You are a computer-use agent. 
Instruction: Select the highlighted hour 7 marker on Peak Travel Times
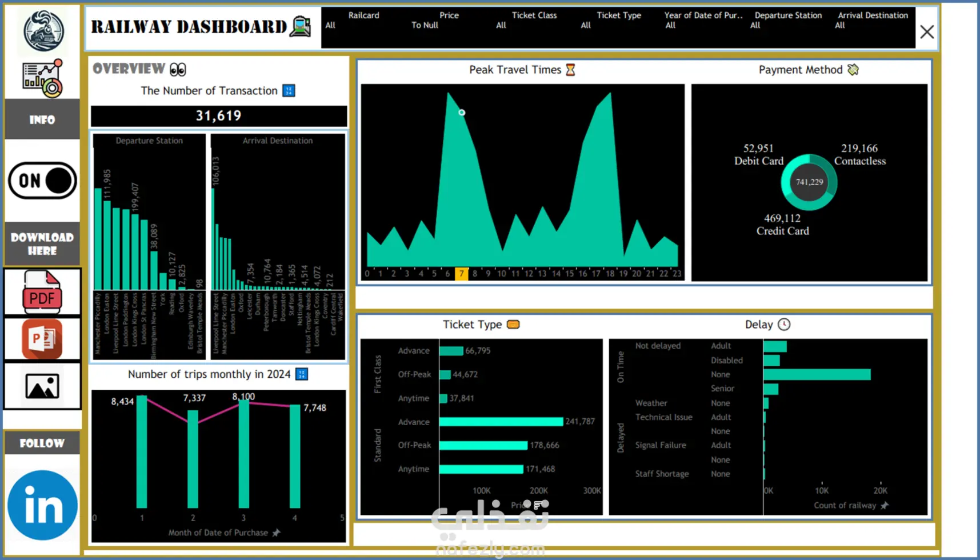(x=462, y=274)
